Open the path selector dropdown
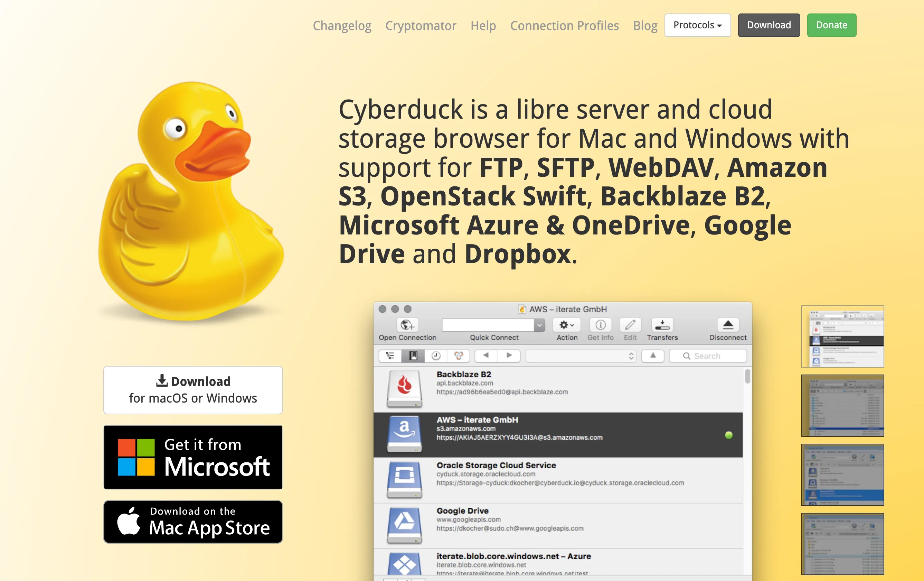The height and width of the screenshot is (581, 924). (x=581, y=356)
